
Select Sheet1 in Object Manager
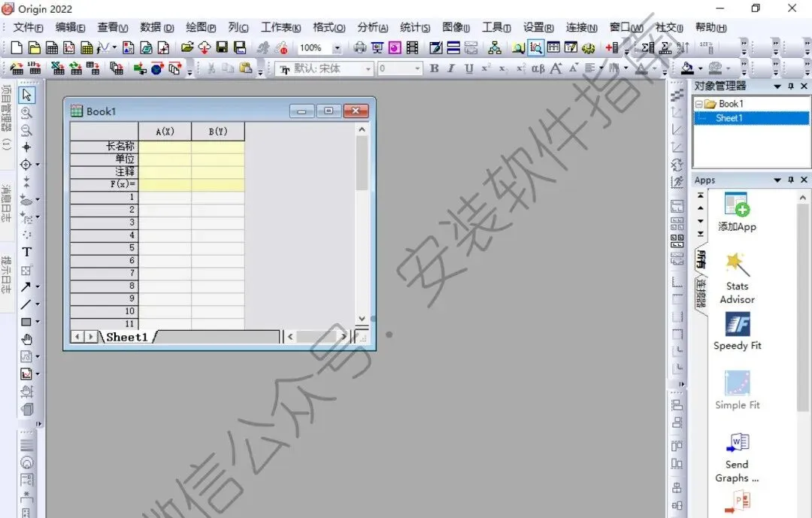tap(729, 118)
